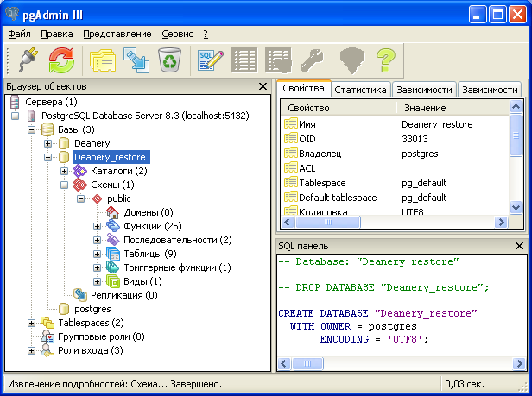Expand the Tablespaces (2) node
Screen dimensions: 532x396
pyautogui.click(x=31, y=324)
